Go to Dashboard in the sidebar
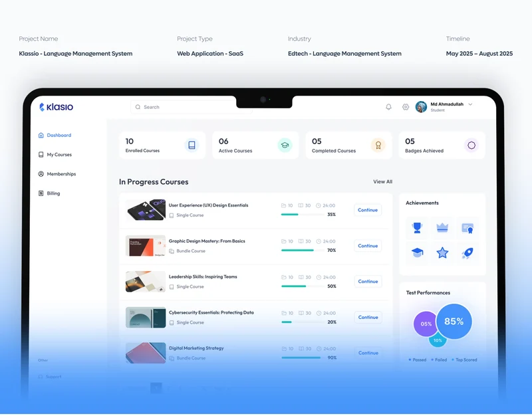The width and height of the screenshot is (532, 418). 55,136
